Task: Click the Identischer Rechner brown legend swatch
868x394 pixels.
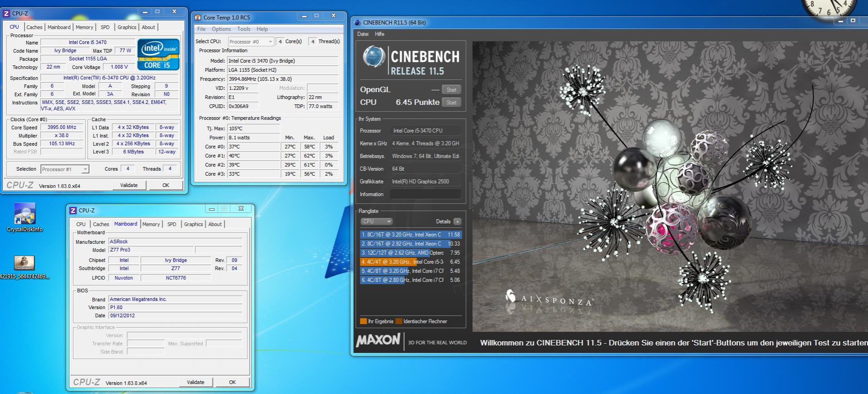Action: pyautogui.click(x=398, y=321)
